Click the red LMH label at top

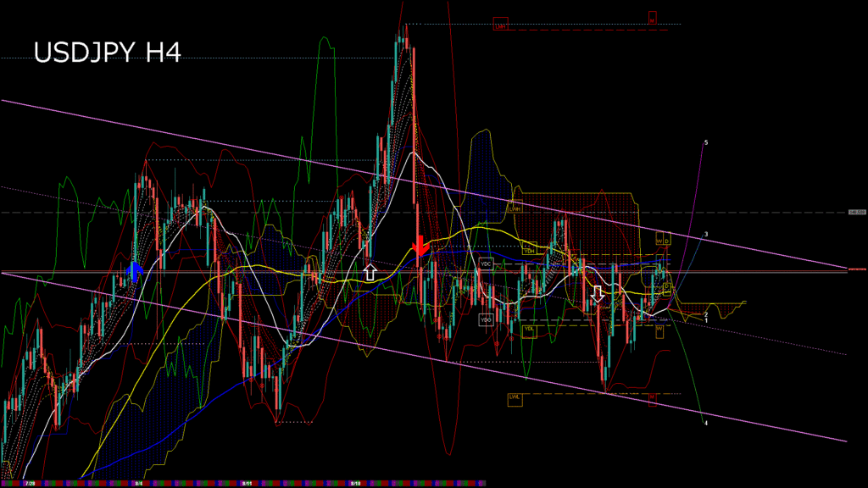500,25
